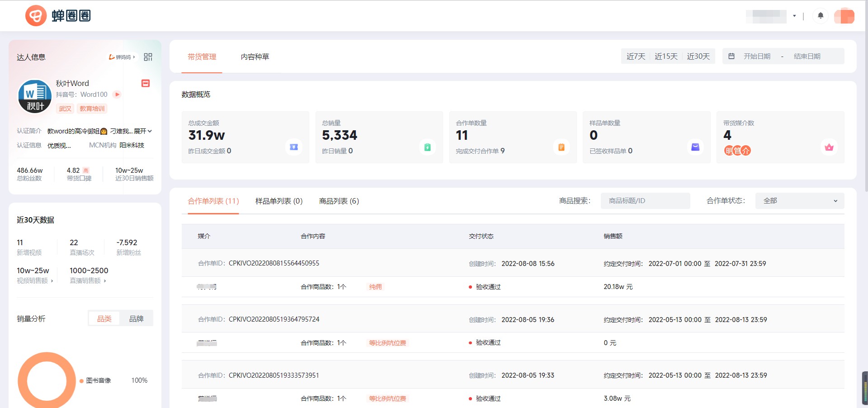Select 品类 in 销量分析 toggle

(104, 319)
